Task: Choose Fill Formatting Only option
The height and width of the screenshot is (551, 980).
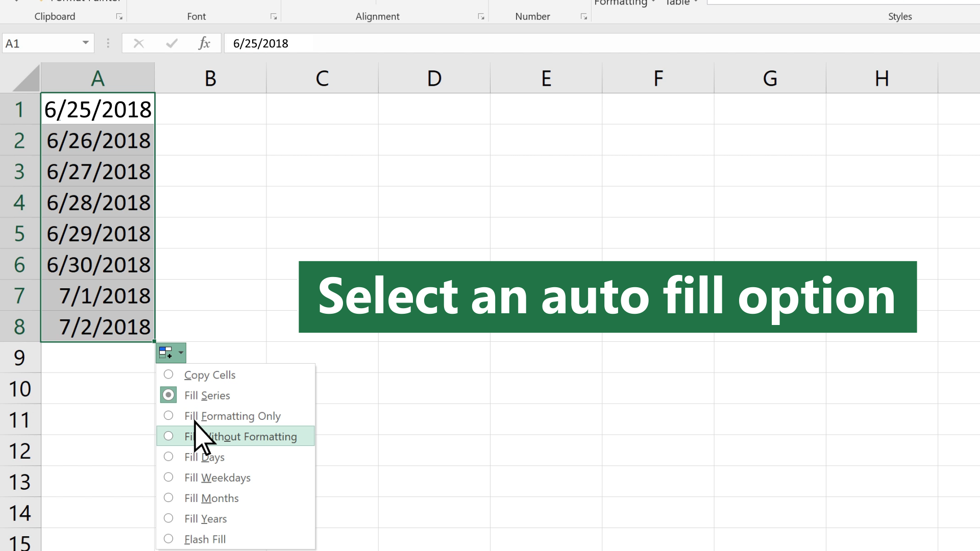Action: click(235, 416)
